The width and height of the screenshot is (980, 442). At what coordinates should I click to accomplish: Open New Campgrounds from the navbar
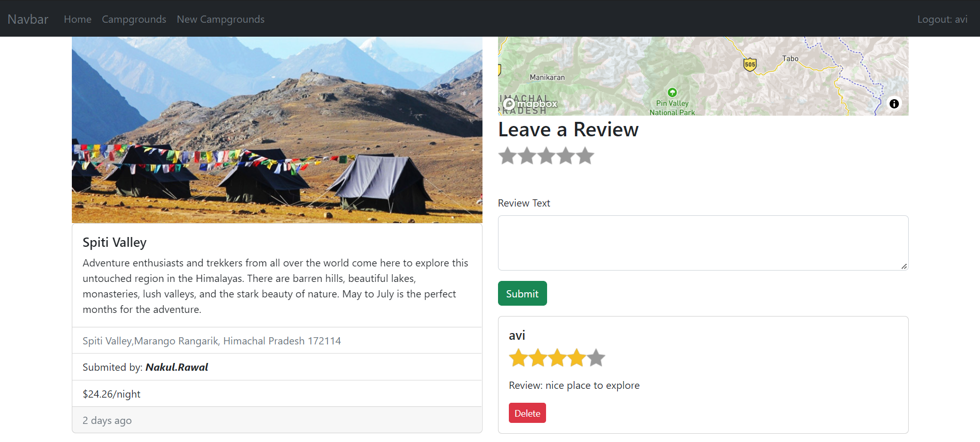tap(221, 19)
